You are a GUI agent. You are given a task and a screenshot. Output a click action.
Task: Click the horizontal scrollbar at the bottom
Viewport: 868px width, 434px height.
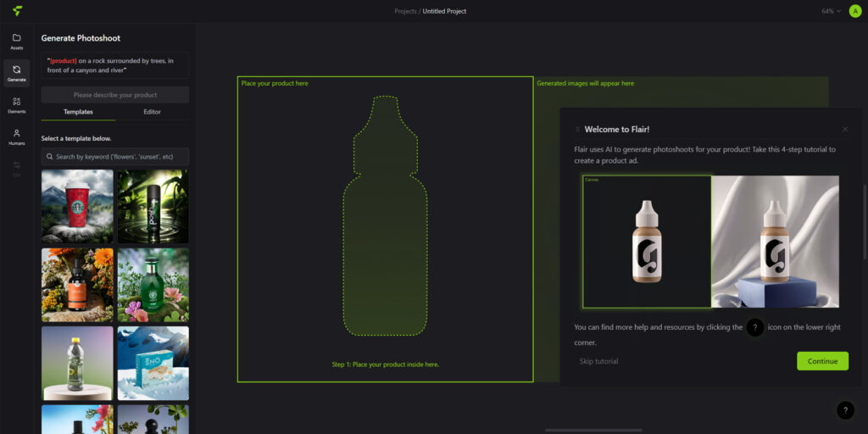(x=593, y=430)
